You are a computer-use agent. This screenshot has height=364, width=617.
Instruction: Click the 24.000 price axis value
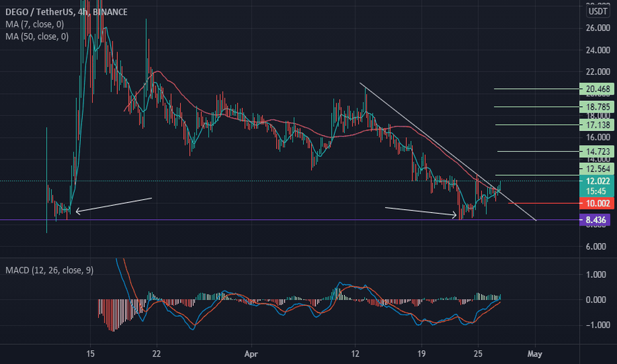point(598,50)
